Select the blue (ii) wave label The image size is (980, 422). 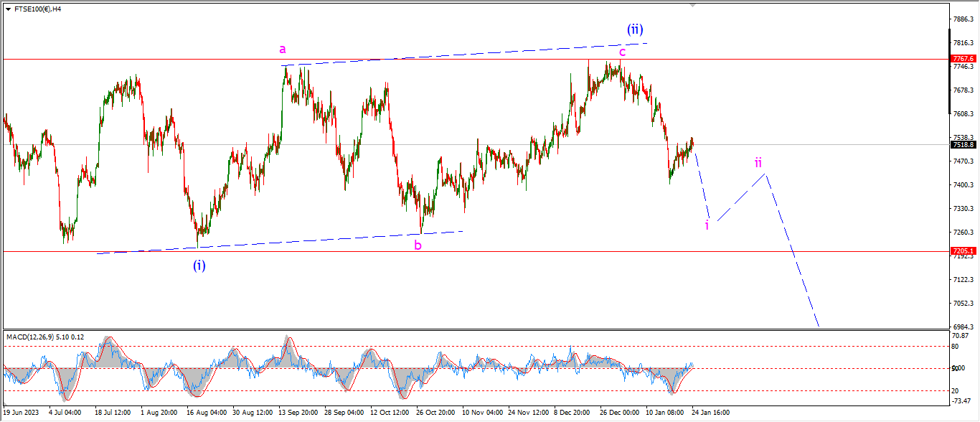point(635,29)
